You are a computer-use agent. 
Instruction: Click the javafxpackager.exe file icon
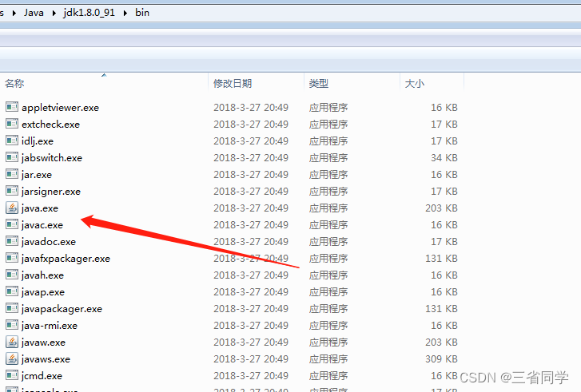pos(12,258)
